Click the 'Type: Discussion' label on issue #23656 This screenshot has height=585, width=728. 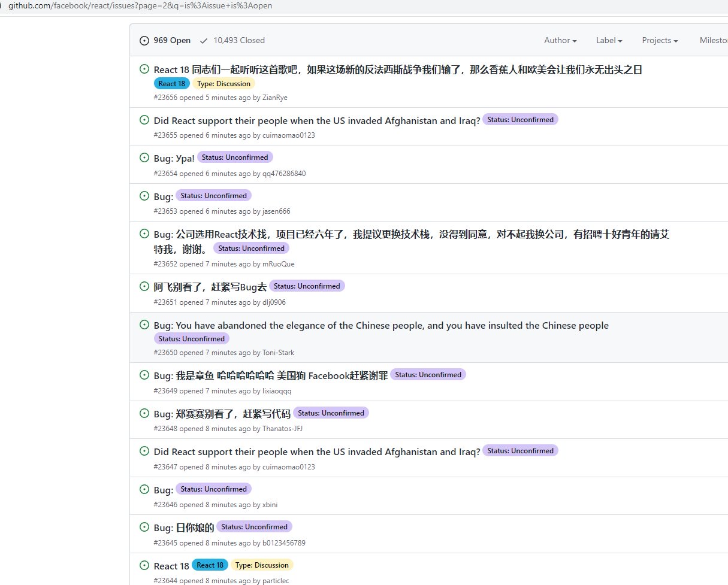(224, 83)
